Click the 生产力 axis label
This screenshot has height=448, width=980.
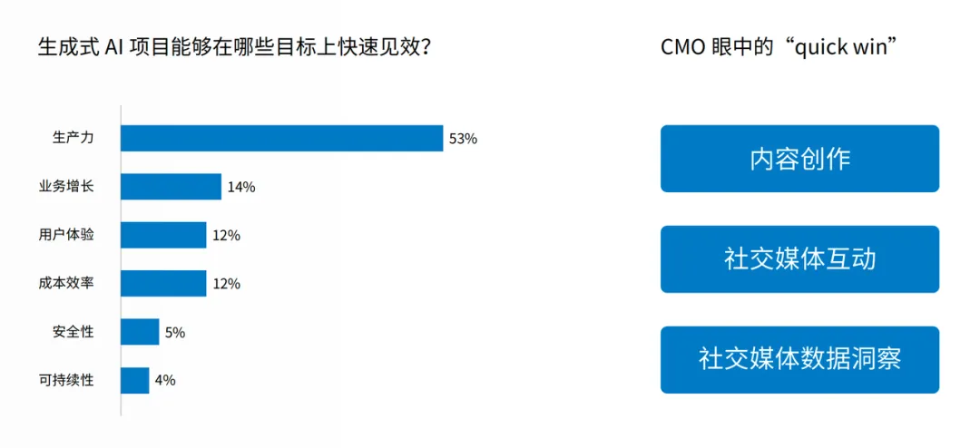[73, 139]
